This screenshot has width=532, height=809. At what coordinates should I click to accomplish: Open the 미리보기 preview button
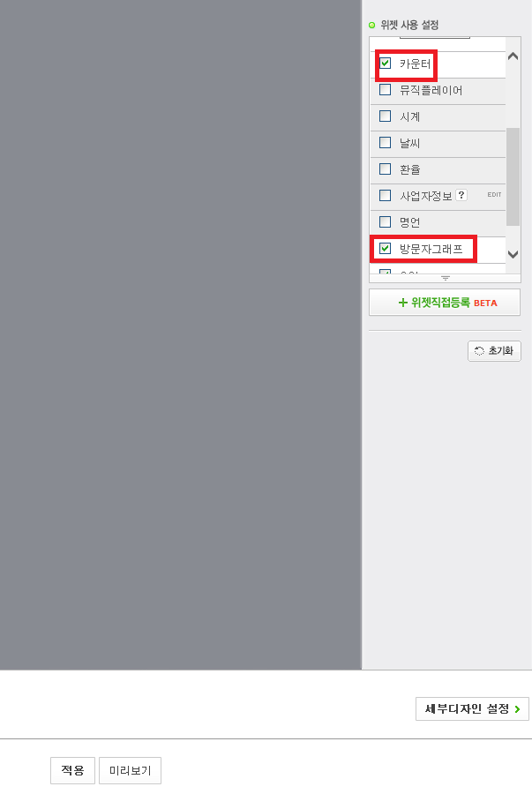130,770
